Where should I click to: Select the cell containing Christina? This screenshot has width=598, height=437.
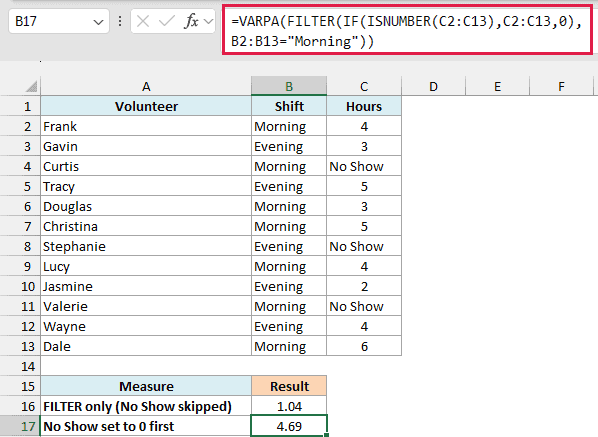[146, 227]
